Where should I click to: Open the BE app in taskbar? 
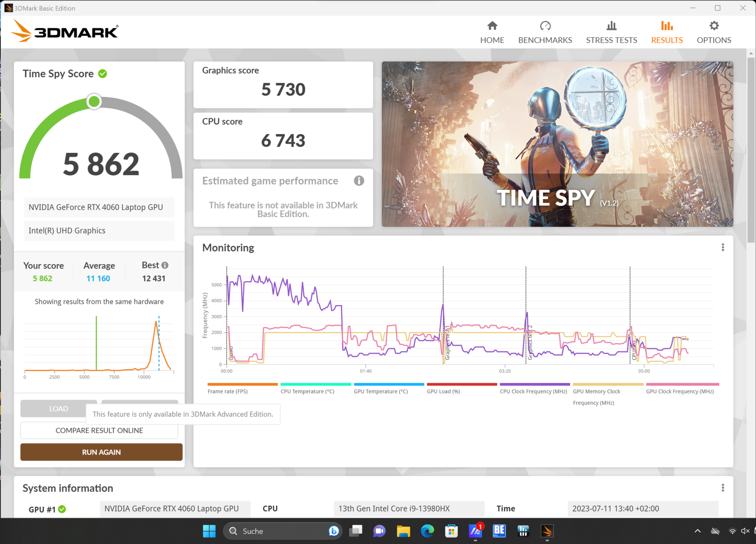[499, 531]
